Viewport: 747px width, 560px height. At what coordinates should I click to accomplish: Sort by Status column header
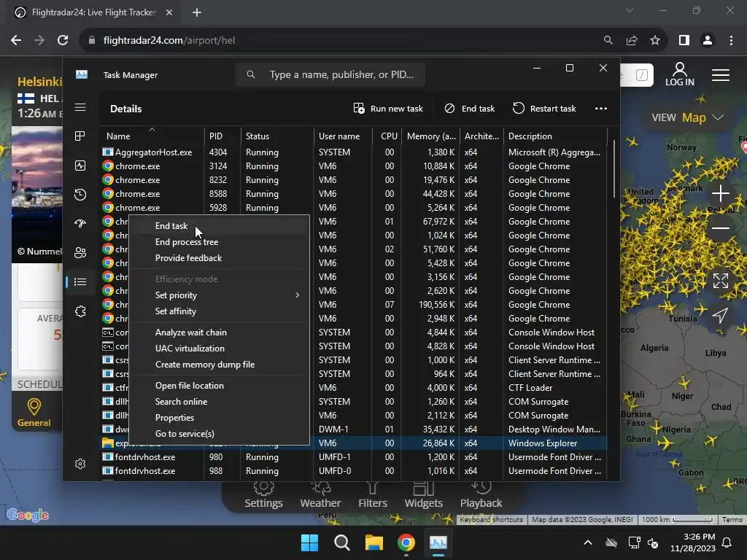(x=277, y=136)
